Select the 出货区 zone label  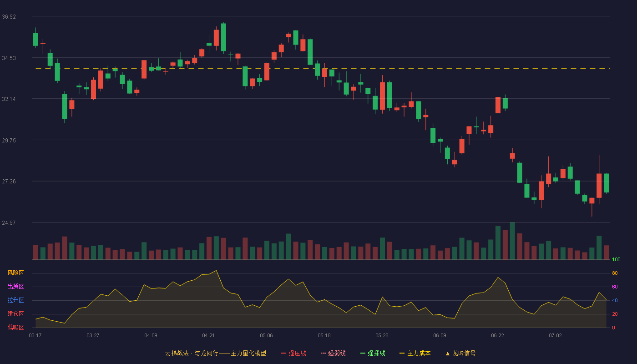click(16, 287)
